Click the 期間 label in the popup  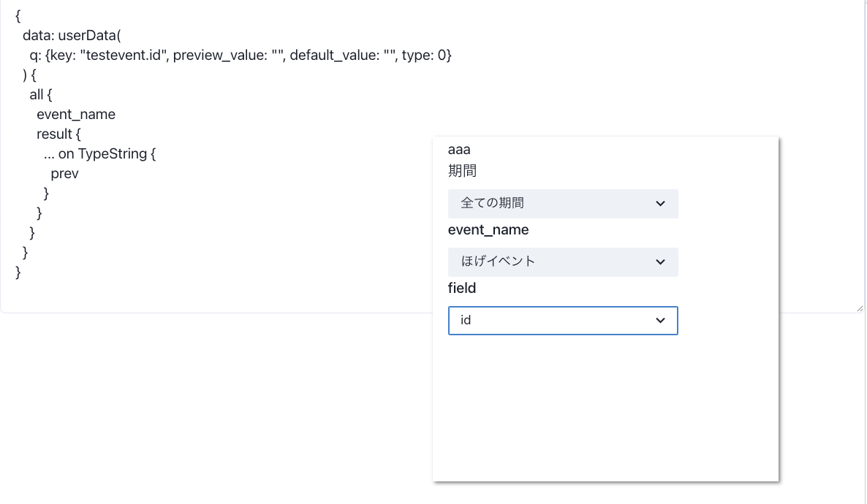(x=462, y=172)
